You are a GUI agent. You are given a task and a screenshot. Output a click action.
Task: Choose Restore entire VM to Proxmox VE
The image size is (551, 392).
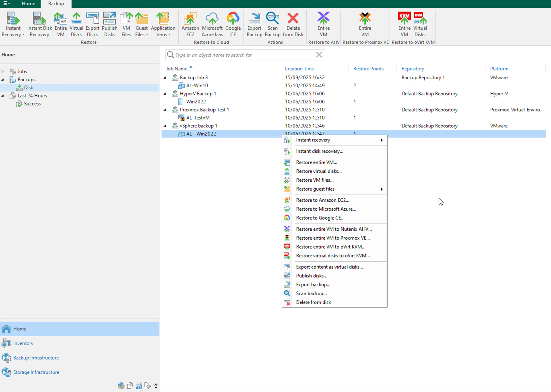(332, 238)
